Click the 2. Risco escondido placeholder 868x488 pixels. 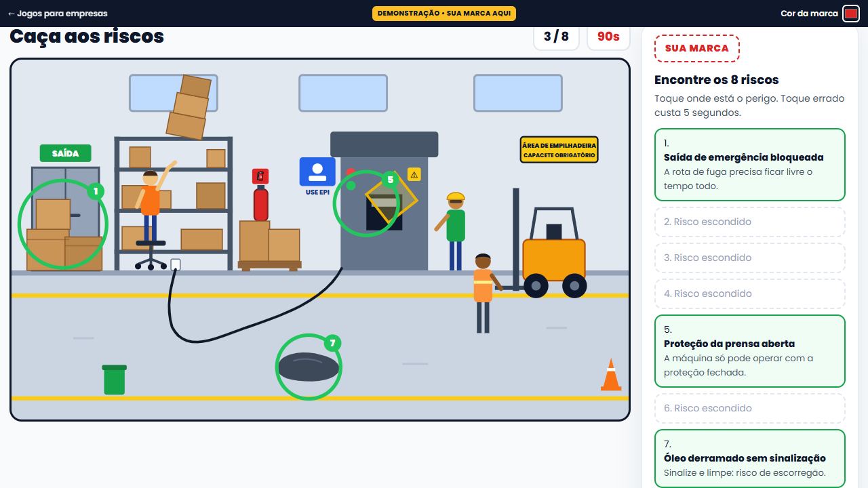click(750, 222)
